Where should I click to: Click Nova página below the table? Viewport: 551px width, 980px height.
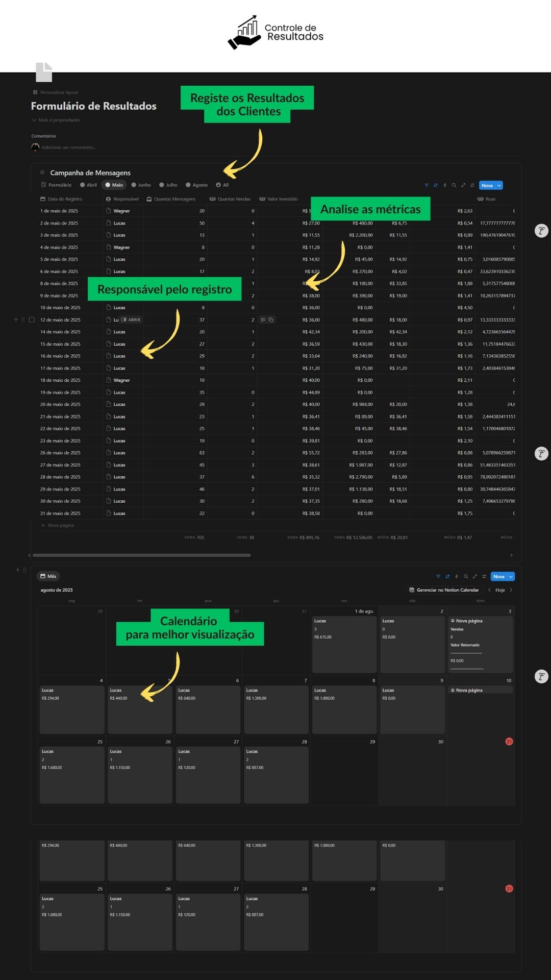click(x=58, y=525)
